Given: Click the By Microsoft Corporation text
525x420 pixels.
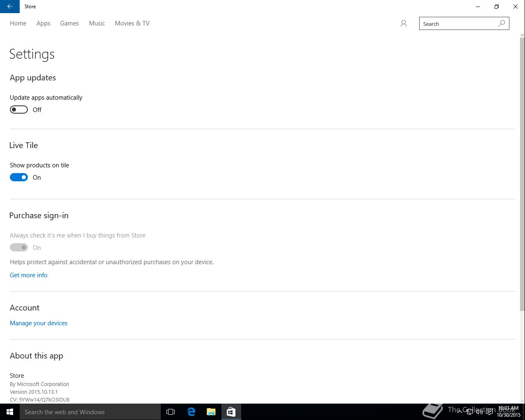Looking at the screenshot, I should [x=39, y=384].
